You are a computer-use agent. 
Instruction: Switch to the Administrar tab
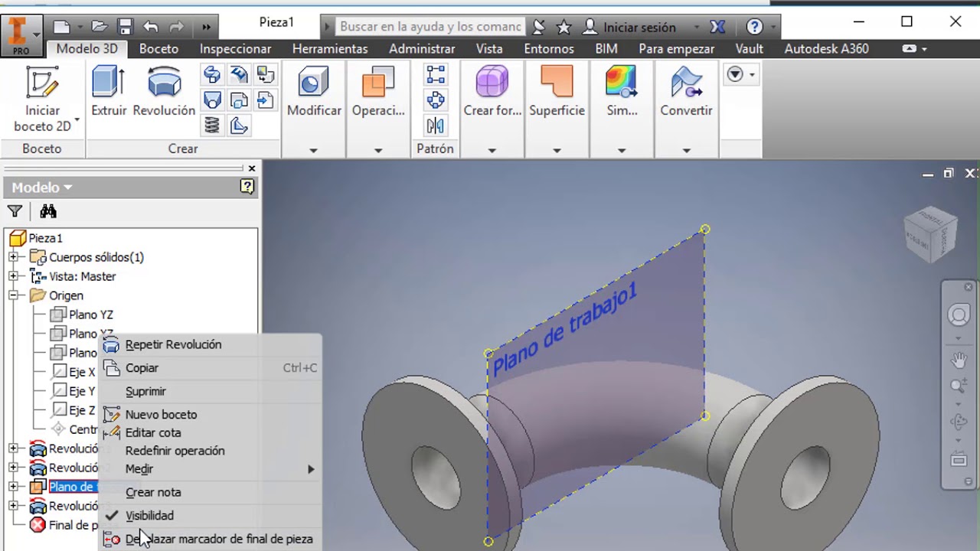[422, 48]
